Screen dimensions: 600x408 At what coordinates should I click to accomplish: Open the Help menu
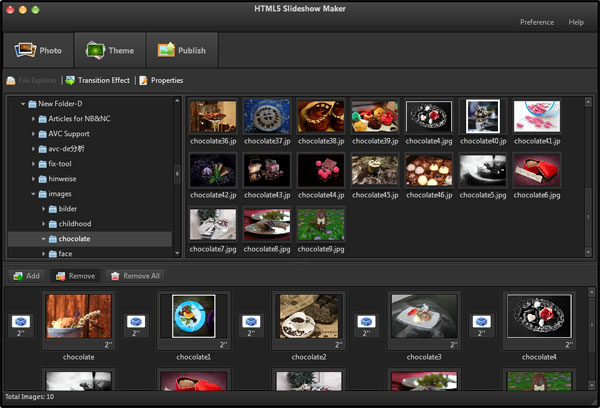(x=576, y=22)
